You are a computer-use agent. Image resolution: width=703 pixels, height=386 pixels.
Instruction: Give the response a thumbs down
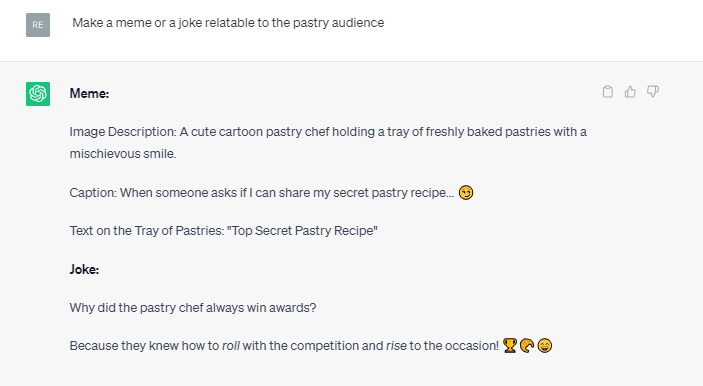(x=653, y=91)
